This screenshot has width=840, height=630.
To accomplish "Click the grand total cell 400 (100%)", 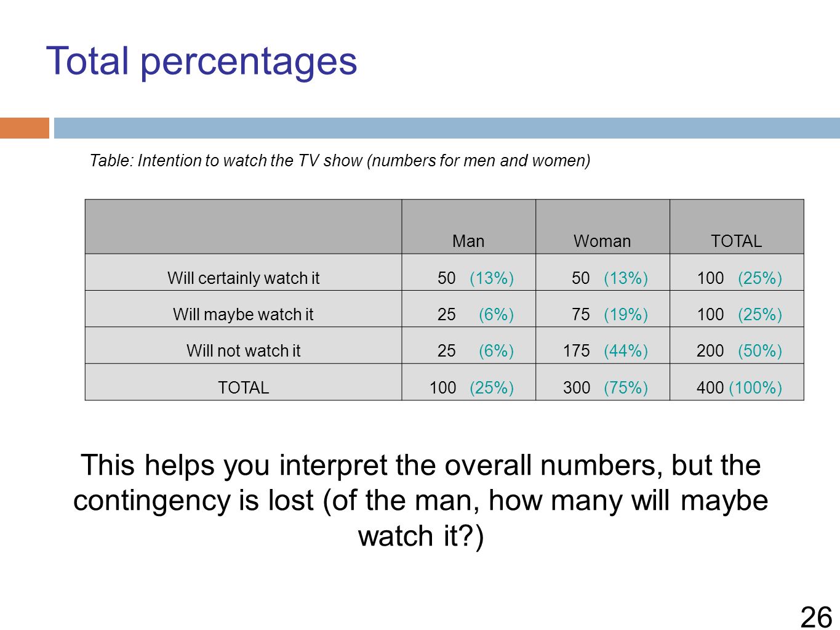I will pyautogui.click(x=737, y=382).
